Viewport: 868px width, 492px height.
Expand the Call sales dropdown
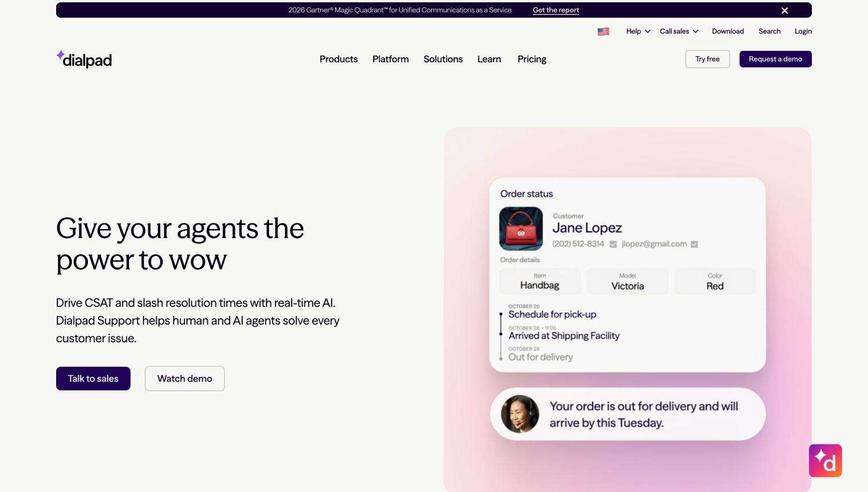click(x=679, y=31)
